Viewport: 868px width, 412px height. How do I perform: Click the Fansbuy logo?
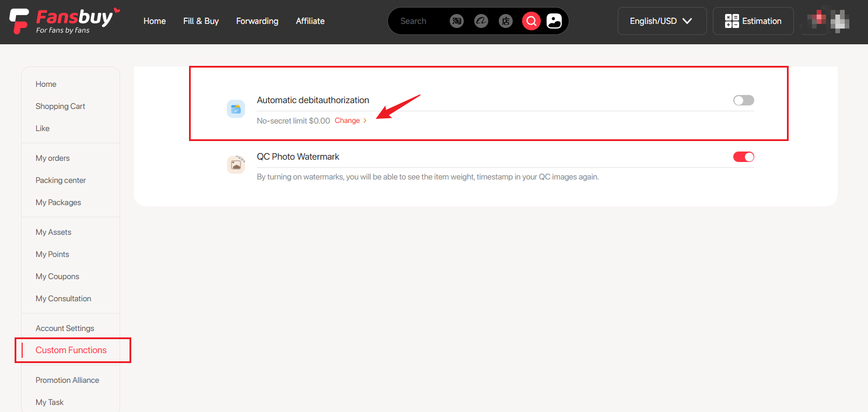click(x=65, y=21)
